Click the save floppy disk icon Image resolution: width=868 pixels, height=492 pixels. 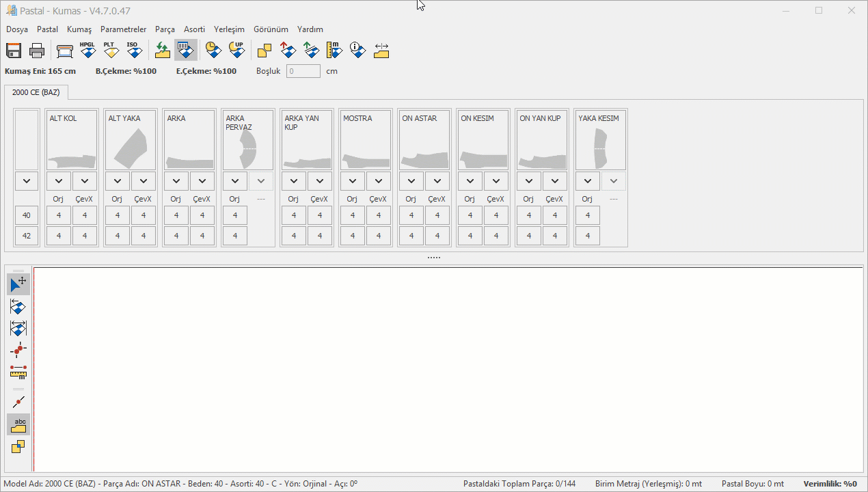click(14, 51)
